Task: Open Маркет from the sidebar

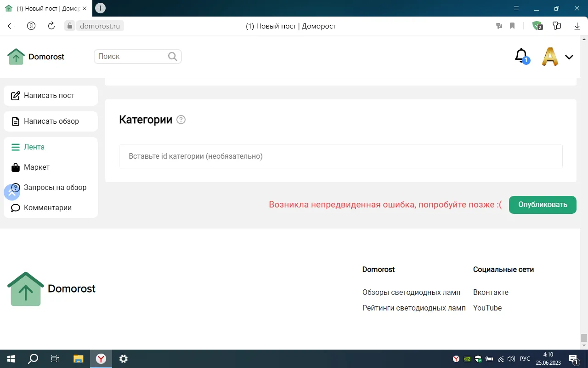Action: pos(36,167)
